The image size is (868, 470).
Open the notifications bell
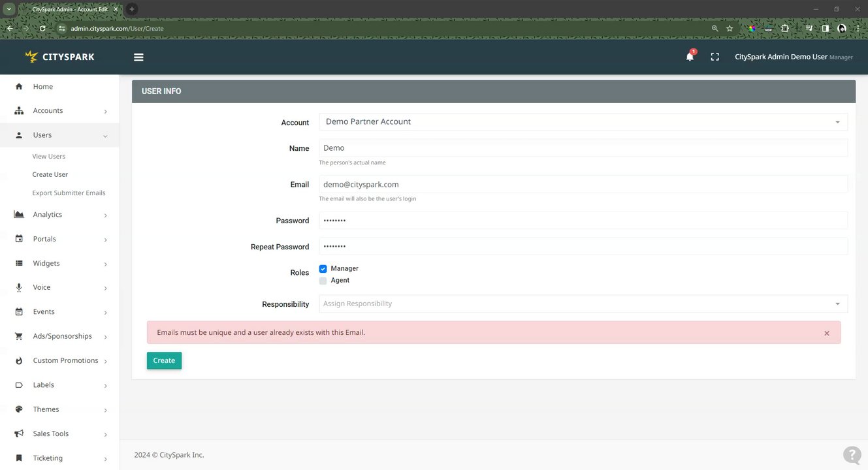pyautogui.click(x=690, y=57)
